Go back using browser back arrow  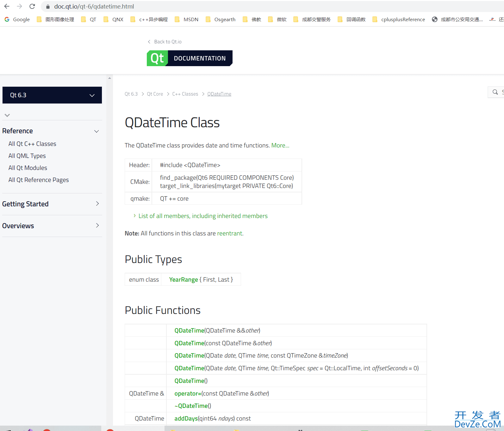[7, 6]
